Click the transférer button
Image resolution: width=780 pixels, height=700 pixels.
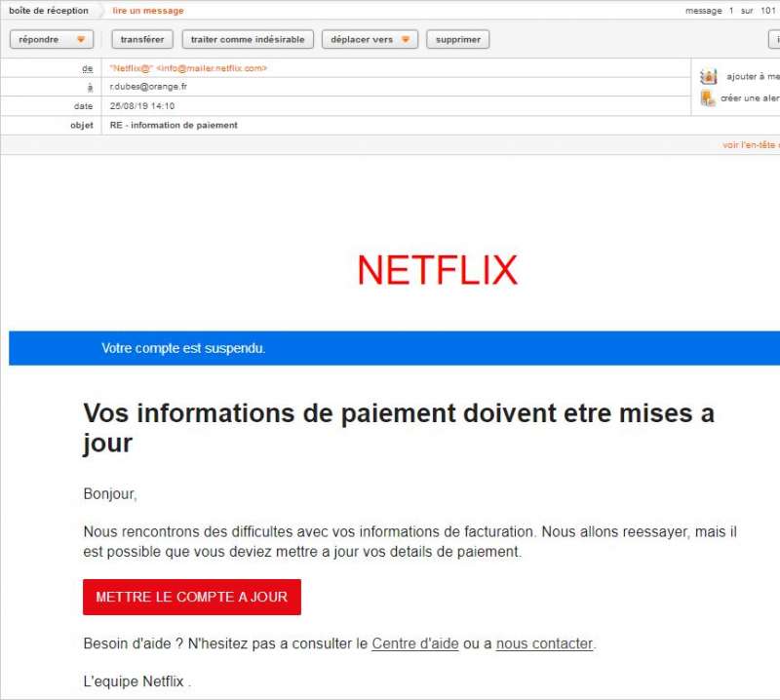click(x=142, y=39)
